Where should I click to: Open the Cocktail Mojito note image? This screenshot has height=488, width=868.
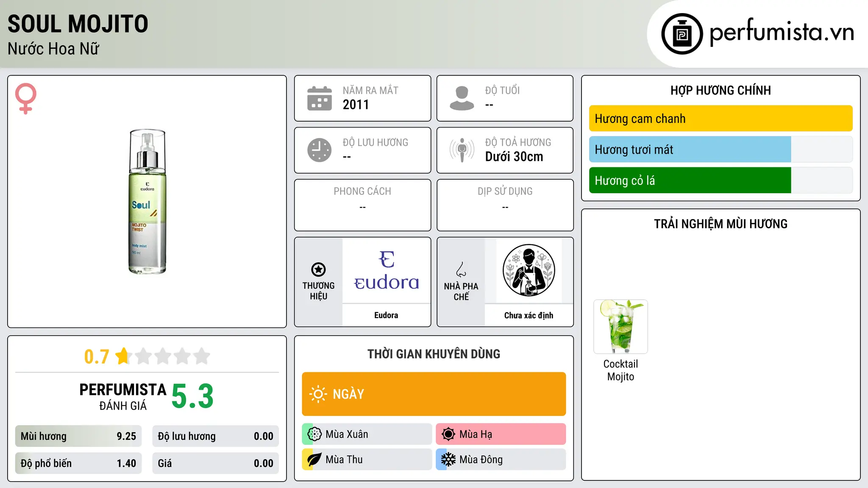point(621,327)
